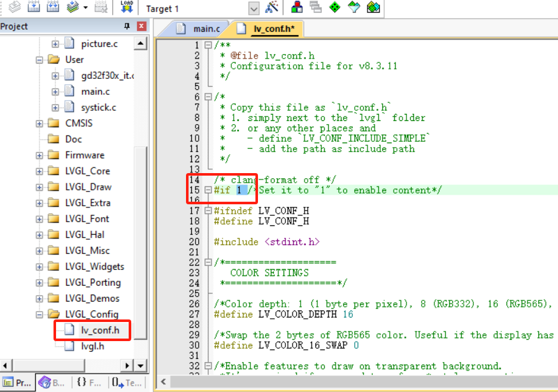This screenshot has height=392, width=558.
Task: Collapse the code fold at line 6
Action: coord(208,97)
